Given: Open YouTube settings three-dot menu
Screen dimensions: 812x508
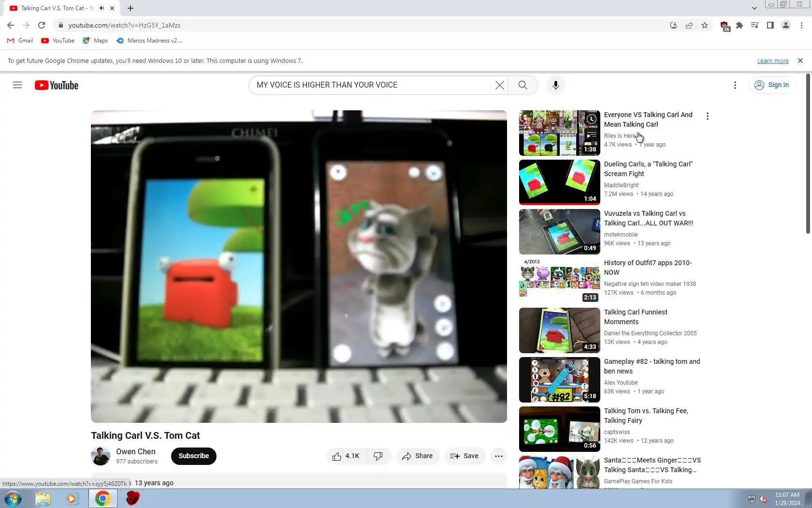Looking at the screenshot, I should [x=735, y=85].
